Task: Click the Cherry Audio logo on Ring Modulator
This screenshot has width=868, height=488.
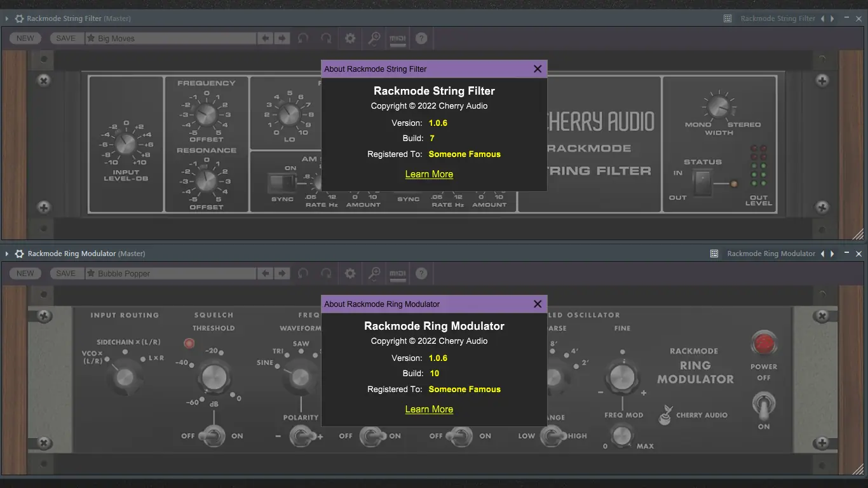Action: [x=694, y=415]
